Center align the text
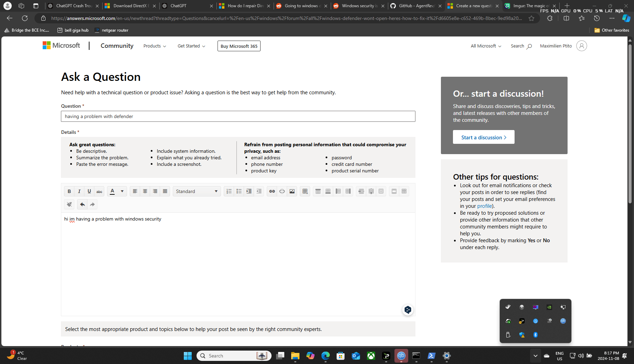Image resolution: width=634 pixels, height=364 pixels. tap(145, 191)
